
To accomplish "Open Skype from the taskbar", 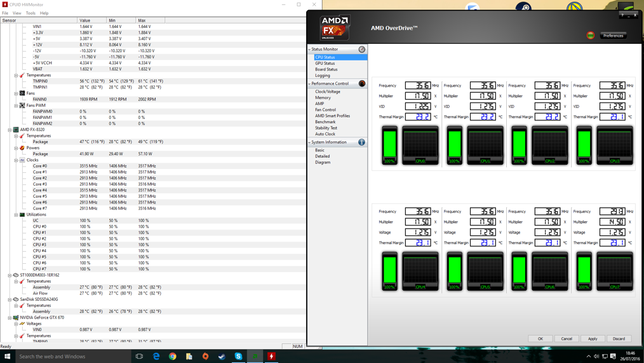I will (x=238, y=357).
